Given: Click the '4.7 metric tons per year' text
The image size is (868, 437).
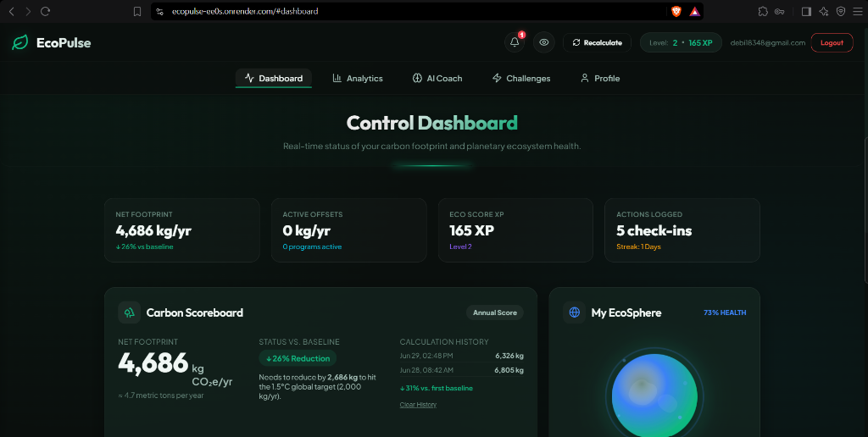Looking at the screenshot, I should tap(161, 396).
